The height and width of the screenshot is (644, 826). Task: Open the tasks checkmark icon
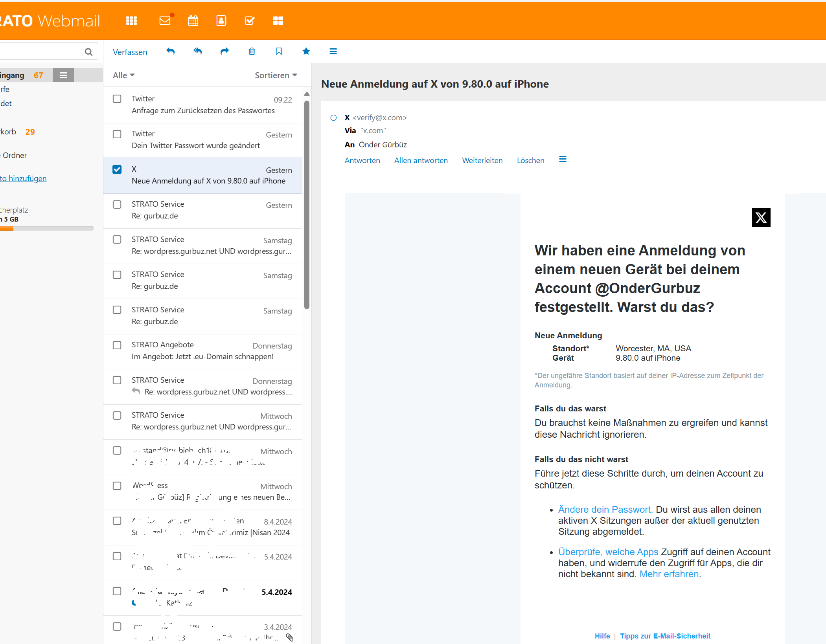pyautogui.click(x=250, y=20)
